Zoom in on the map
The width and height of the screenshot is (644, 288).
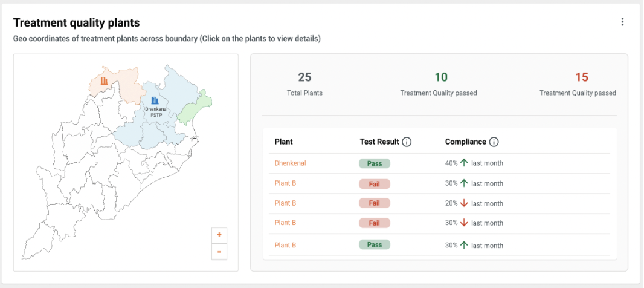click(219, 235)
